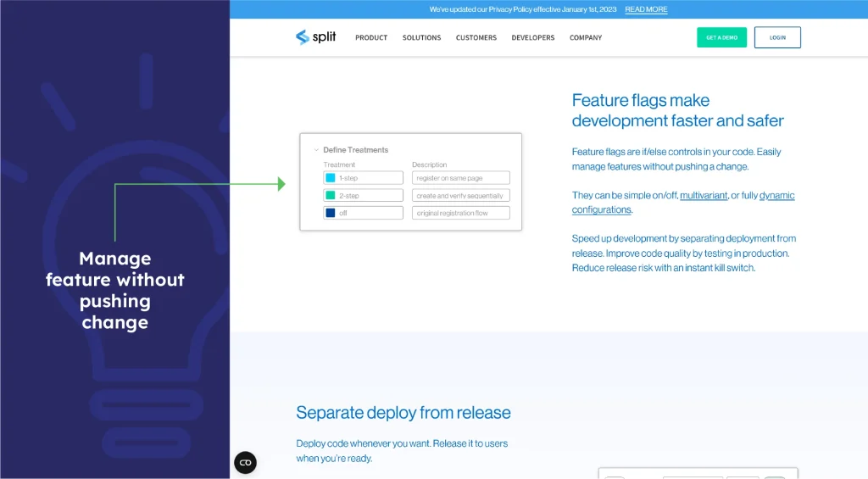
Task: Click the 'register on same page' description field
Action: pyautogui.click(x=461, y=178)
